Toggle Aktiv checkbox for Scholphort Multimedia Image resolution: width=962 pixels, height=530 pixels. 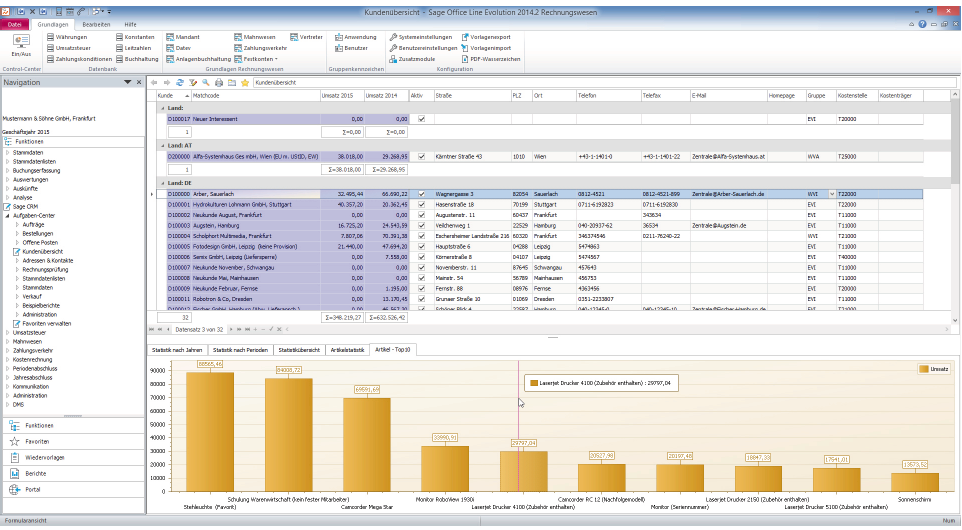pyautogui.click(x=421, y=236)
